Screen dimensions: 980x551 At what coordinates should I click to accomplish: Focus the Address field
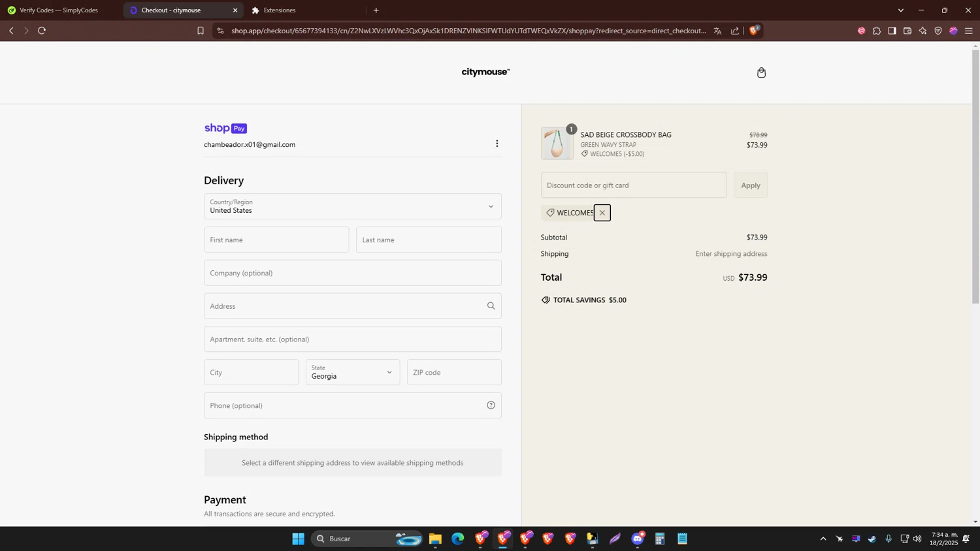(x=353, y=306)
